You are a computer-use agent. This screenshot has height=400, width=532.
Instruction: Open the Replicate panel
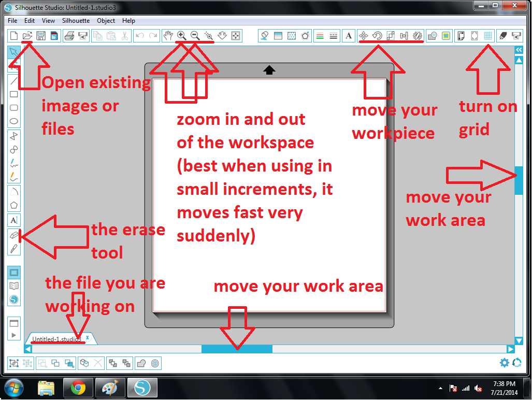point(418,36)
